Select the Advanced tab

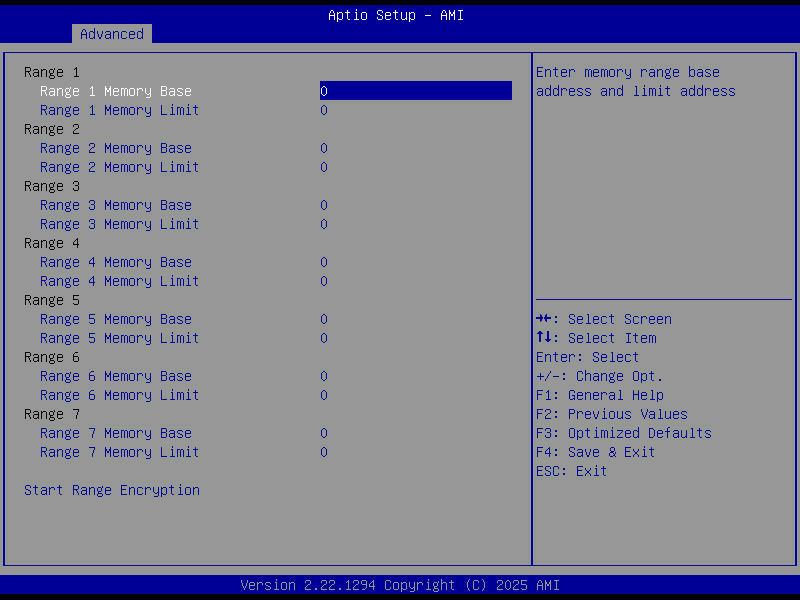111,33
